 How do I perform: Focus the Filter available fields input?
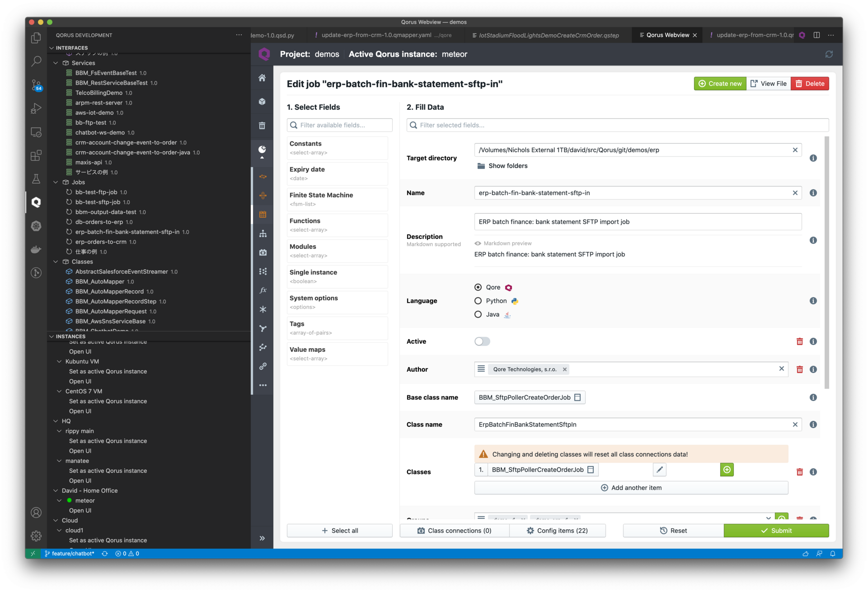point(340,125)
